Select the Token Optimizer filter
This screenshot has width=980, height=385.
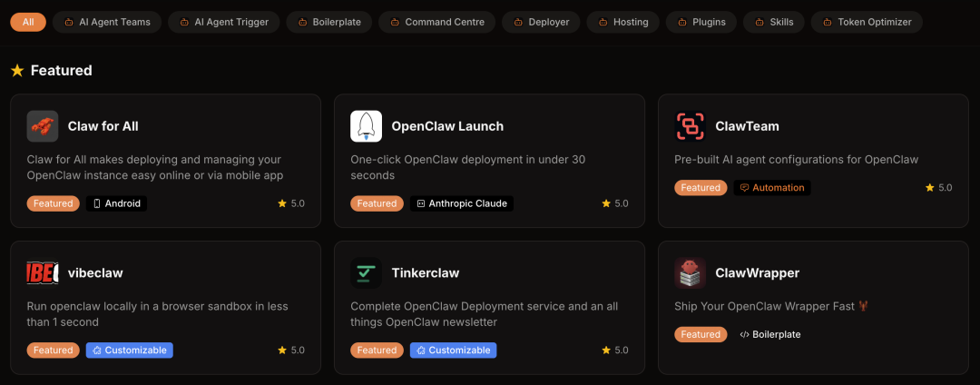(869, 22)
